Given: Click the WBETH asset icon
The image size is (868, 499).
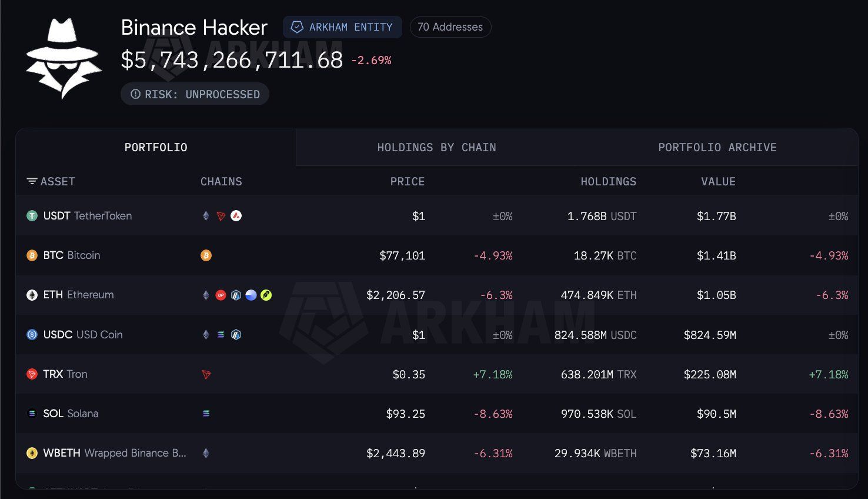Looking at the screenshot, I should [32, 453].
